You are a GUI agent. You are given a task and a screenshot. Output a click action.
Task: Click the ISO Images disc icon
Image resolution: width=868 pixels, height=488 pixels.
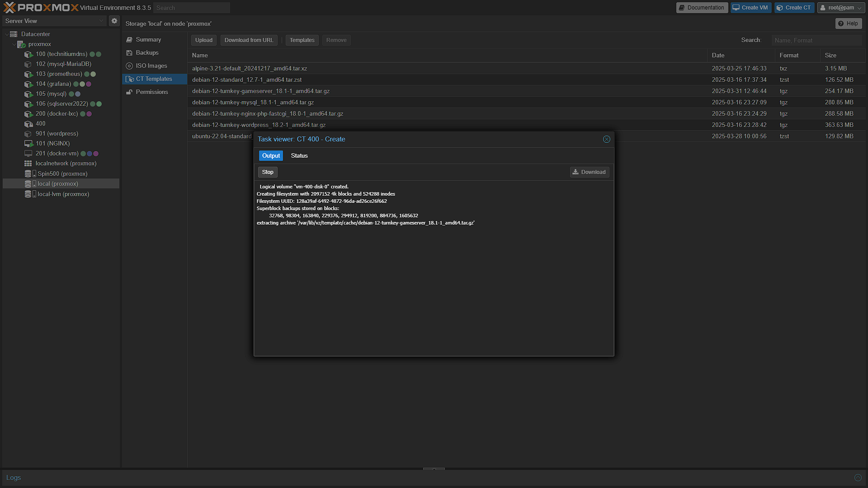point(129,66)
